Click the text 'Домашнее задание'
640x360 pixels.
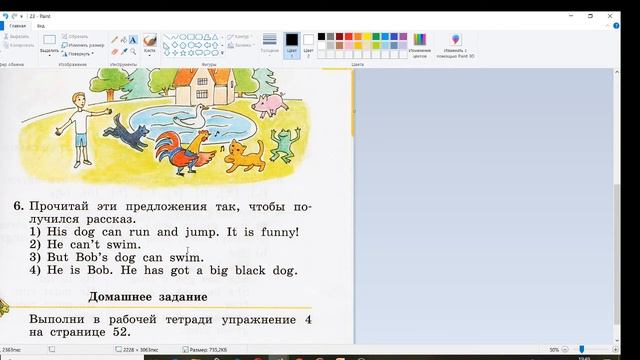(148, 296)
